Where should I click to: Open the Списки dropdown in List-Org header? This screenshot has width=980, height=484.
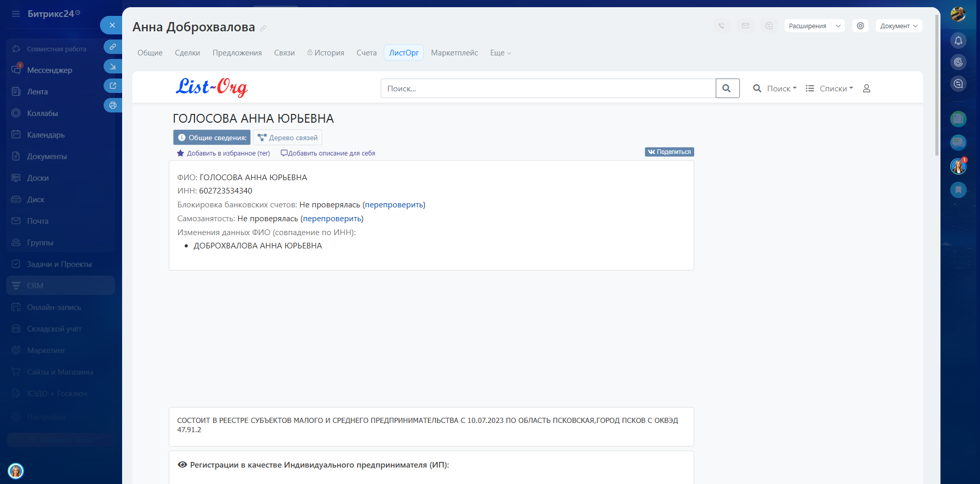click(x=830, y=88)
